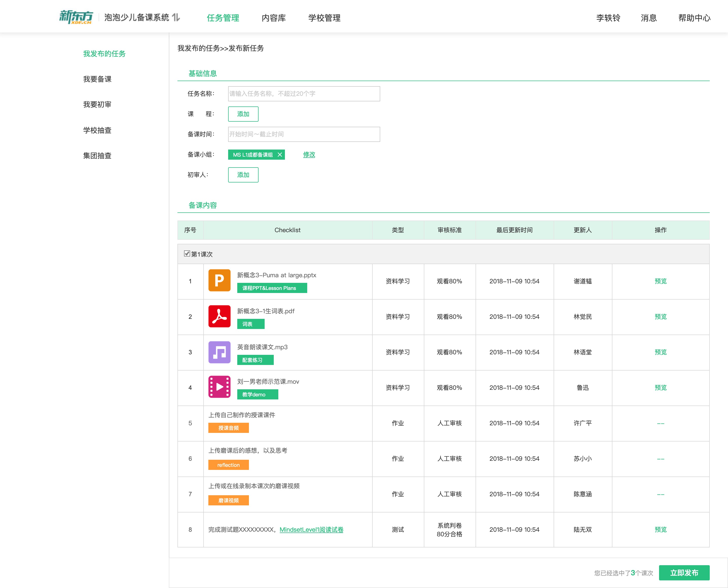Click the 配套练习 tag
The width and height of the screenshot is (728, 588).
255,360
